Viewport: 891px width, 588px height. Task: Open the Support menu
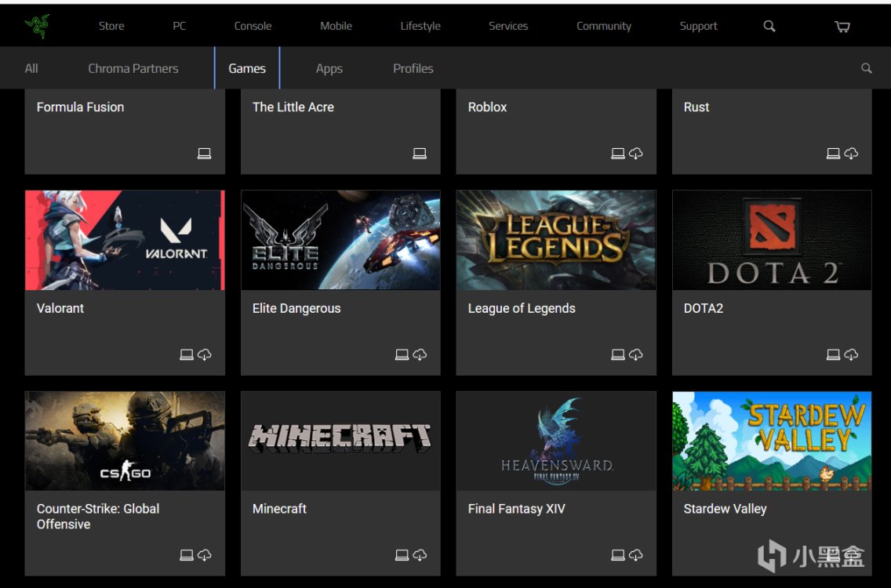tap(698, 26)
